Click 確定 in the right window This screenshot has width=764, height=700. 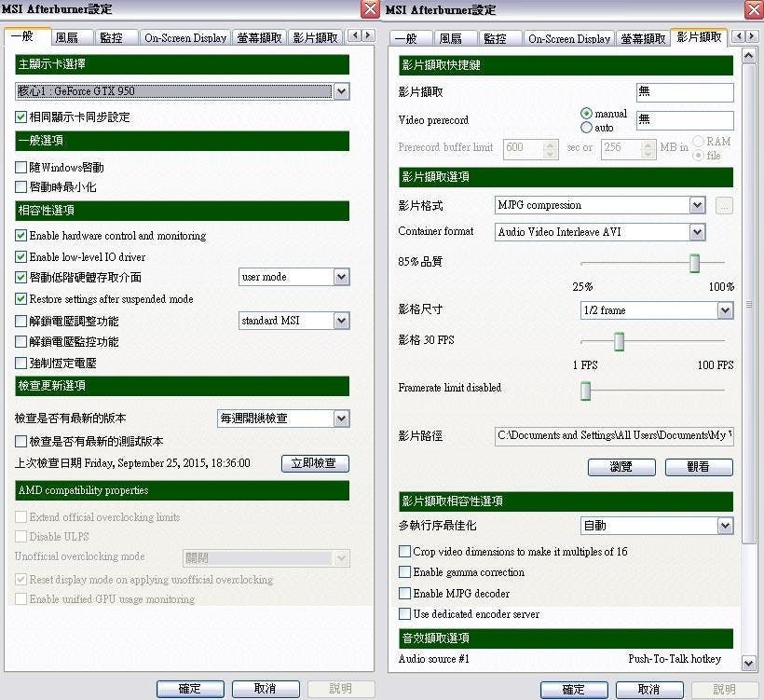[575, 689]
